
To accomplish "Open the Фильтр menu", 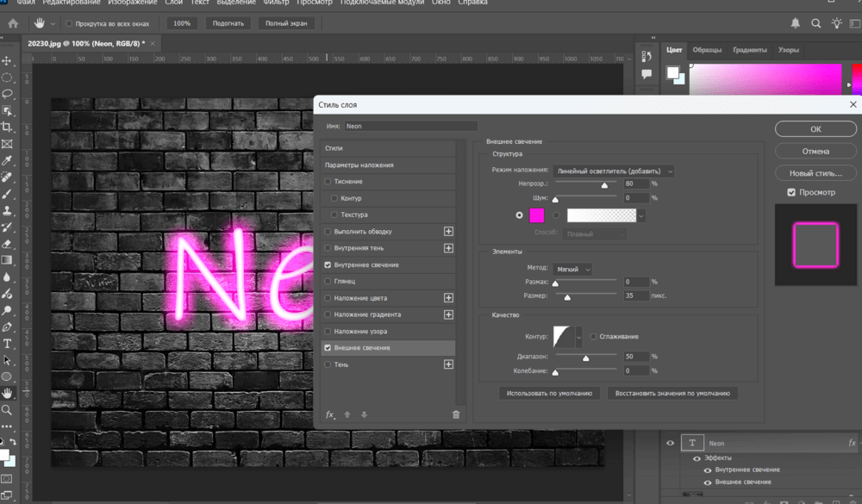I will [275, 3].
